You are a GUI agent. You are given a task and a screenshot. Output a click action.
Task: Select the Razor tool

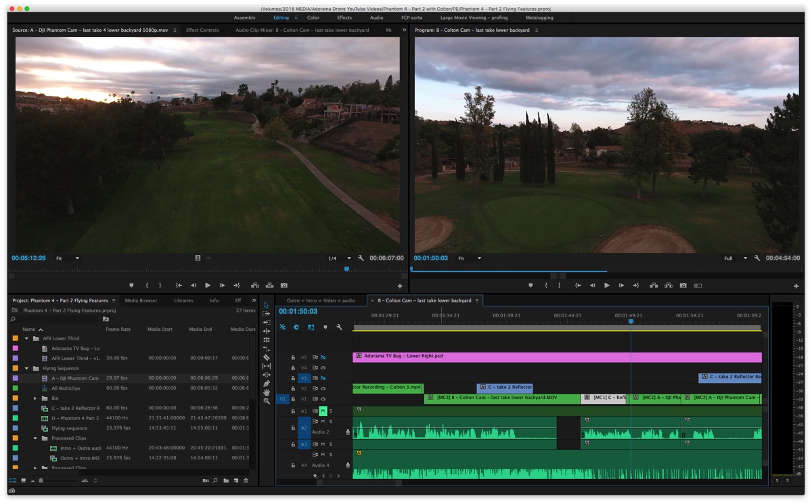267,357
